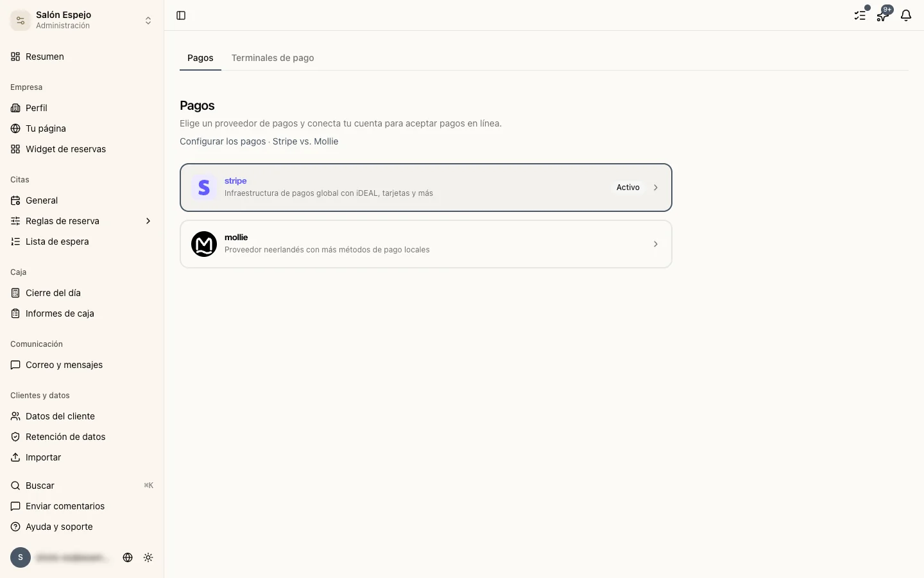Click the Stripe logo icon
This screenshot has height=578, width=924.
(204, 188)
